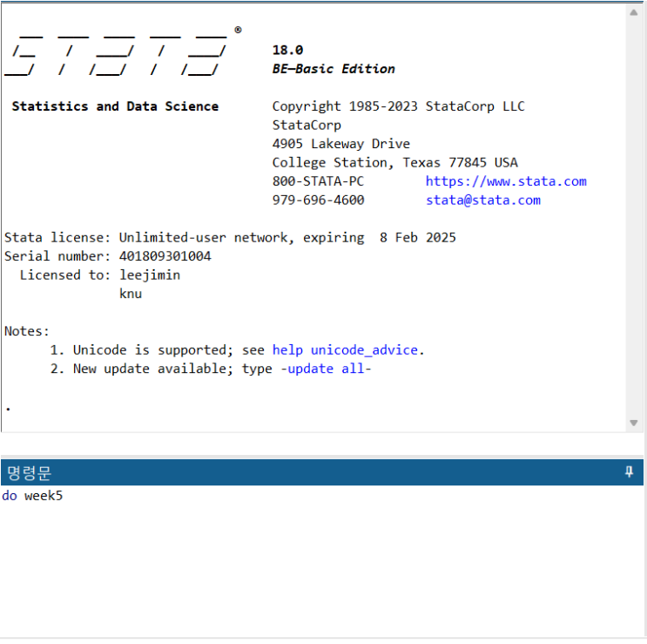Viewport: 647px width, 644px height.
Task: Click the pin icon in 명령문 panel header
Action: point(629,472)
